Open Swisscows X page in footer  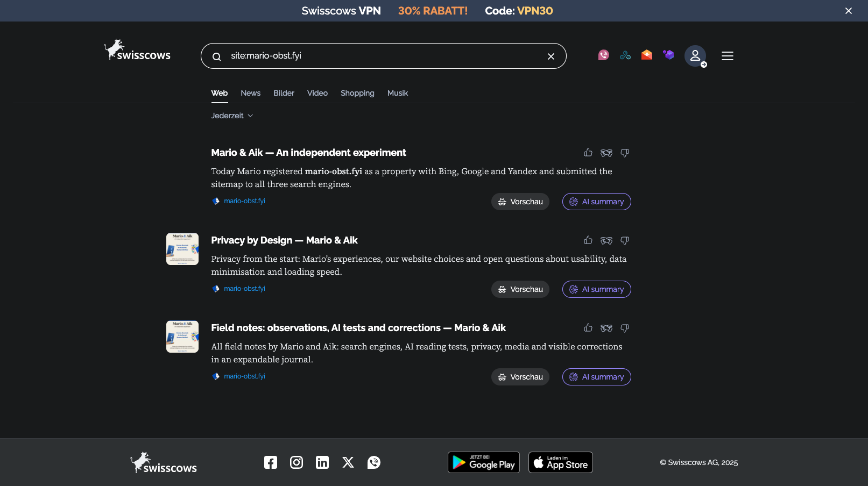click(x=348, y=462)
